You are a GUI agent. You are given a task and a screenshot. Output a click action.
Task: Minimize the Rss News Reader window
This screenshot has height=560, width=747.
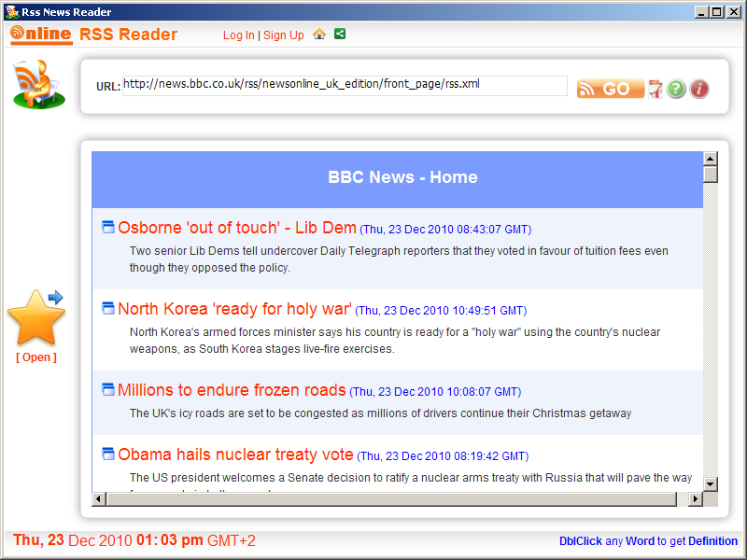click(x=701, y=12)
